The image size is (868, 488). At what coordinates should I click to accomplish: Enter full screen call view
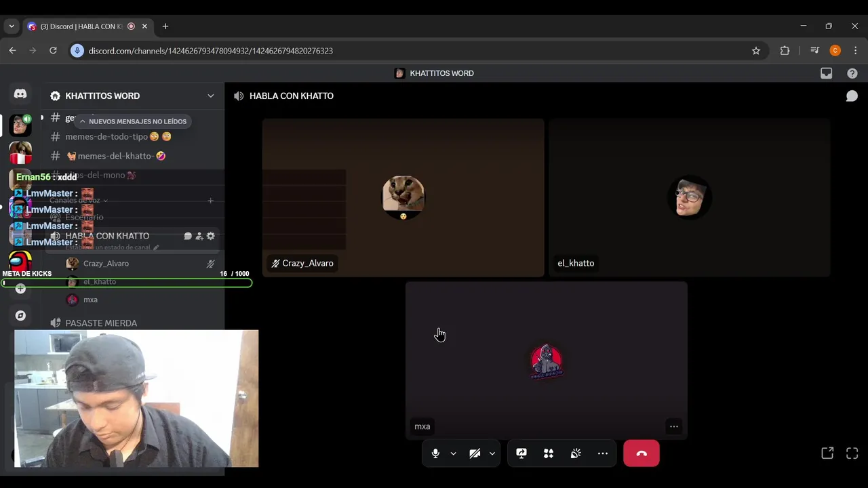pyautogui.click(x=852, y=453)
